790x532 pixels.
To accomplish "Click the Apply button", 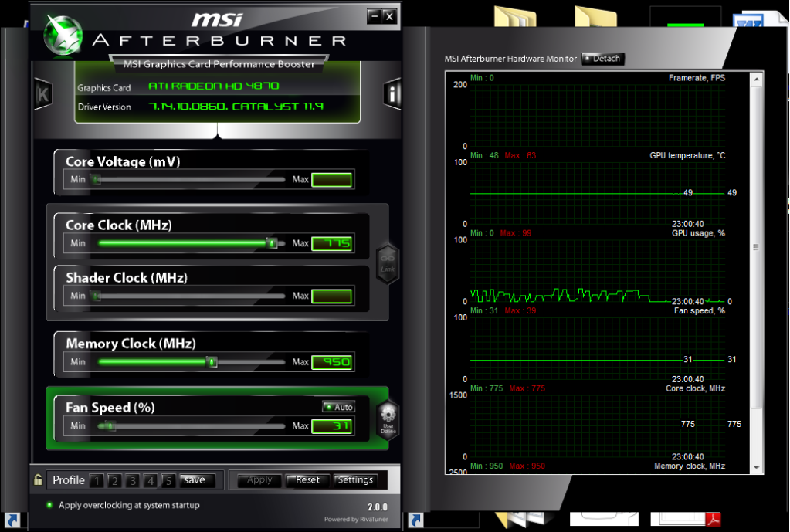I will click(259, 480).
